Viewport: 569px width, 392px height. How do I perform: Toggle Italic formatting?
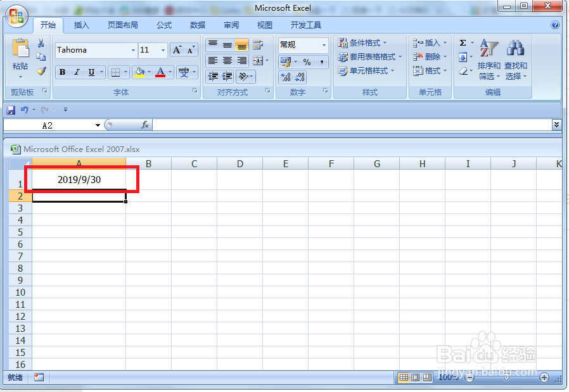(77, 72)
